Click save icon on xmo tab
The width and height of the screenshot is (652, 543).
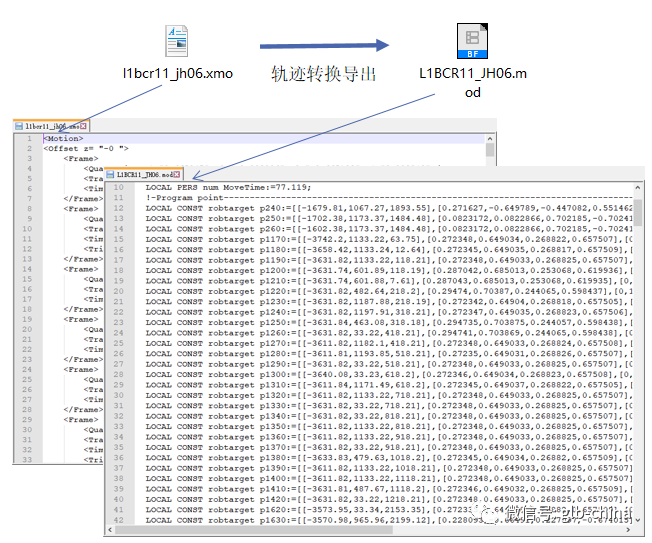coord(19,126)
